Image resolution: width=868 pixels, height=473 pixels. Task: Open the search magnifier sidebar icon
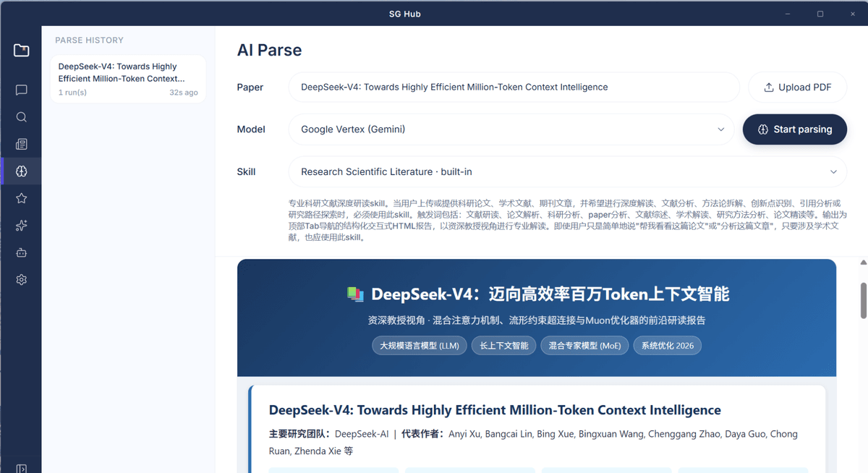pyautogui.click(x=21, y=117)
